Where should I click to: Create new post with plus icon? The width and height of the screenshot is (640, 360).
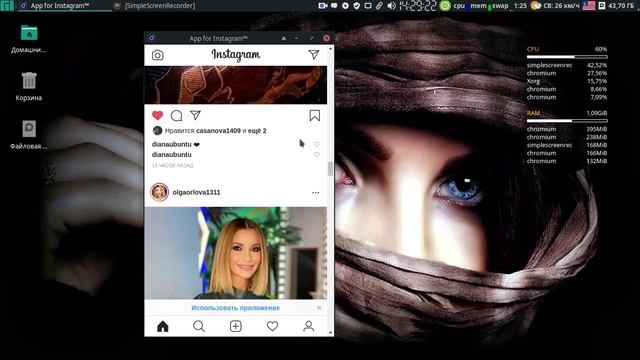click(236, 326)
